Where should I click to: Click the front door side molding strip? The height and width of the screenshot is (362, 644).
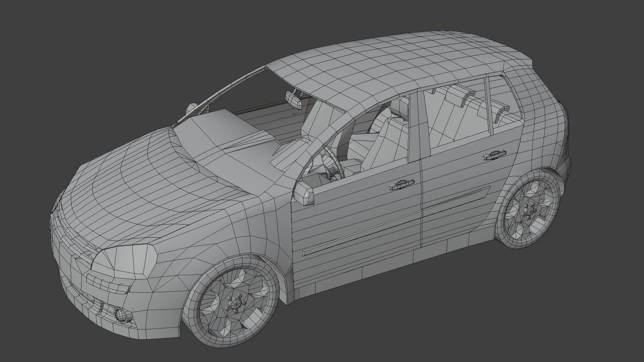click(x=361, y=233)
